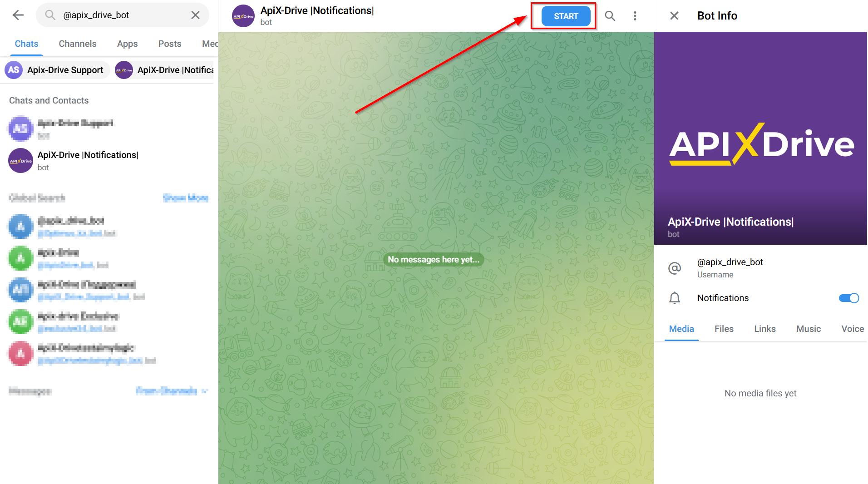Open the Files tab in Bot Info
Screen dimensions: 868x484
pos(724,329)
